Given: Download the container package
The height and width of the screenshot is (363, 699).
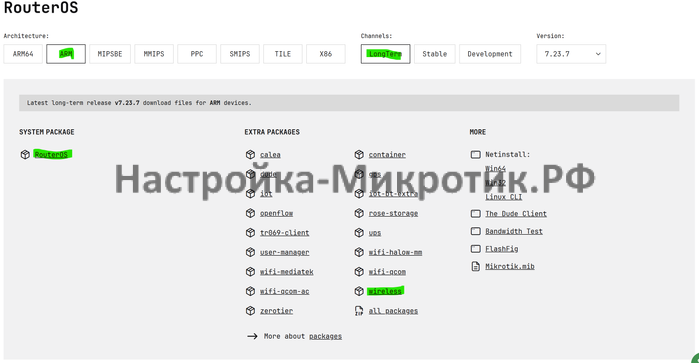Looking at the screenshot, I should 387,155.
